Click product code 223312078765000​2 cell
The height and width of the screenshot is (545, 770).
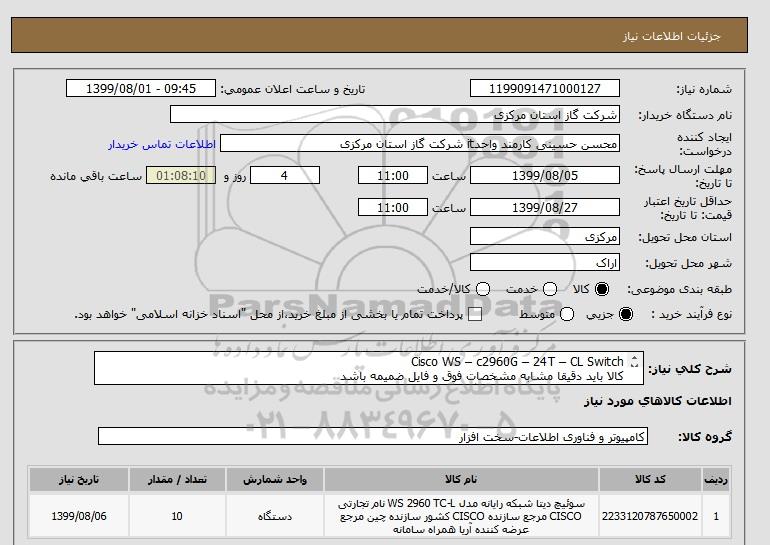(x=650, y=516)
